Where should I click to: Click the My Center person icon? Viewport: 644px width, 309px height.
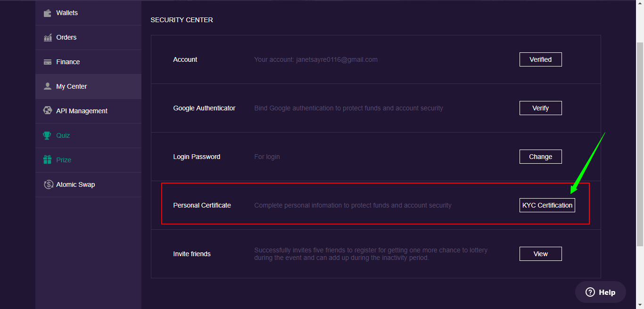coord(48,86)
